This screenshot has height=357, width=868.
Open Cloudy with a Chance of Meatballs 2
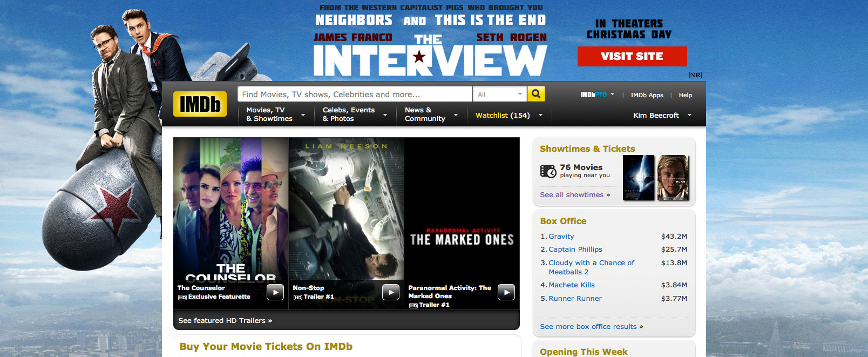pyautogui.click(x=592, y=267)
